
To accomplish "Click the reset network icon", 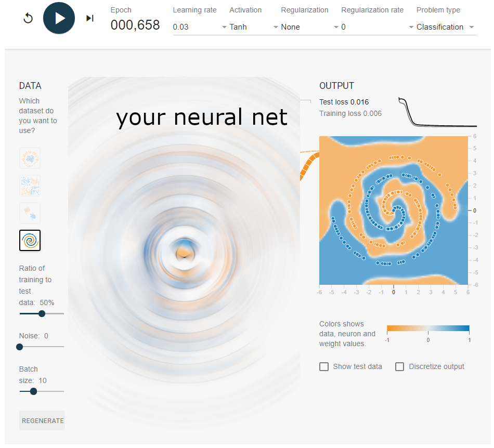I will [29, 19].
